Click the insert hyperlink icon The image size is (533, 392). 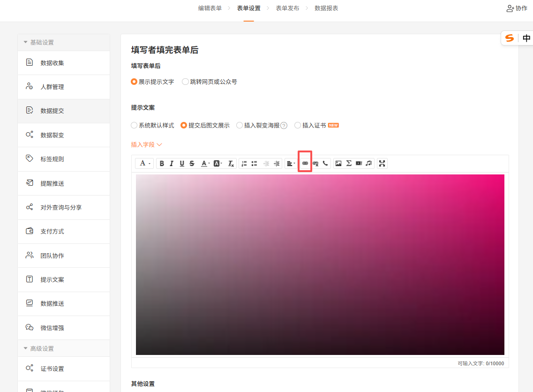pos(305,163)
